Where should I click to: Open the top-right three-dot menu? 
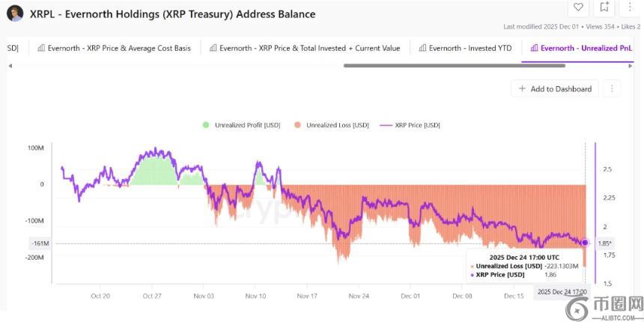630,7
